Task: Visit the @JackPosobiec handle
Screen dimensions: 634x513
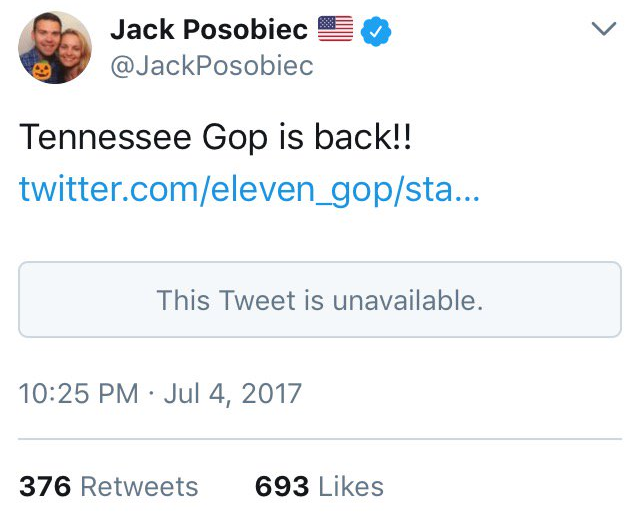Action: point(211,66)
